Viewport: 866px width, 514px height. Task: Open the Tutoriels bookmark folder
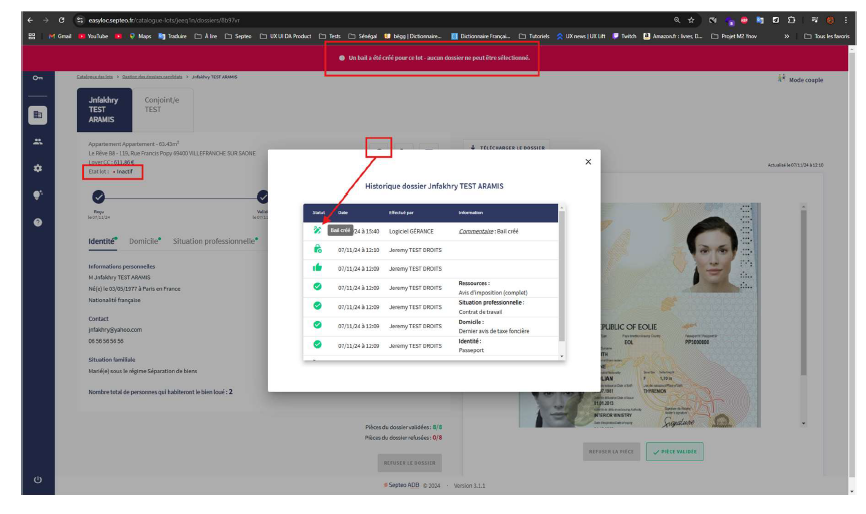click(x=535, y=35)
